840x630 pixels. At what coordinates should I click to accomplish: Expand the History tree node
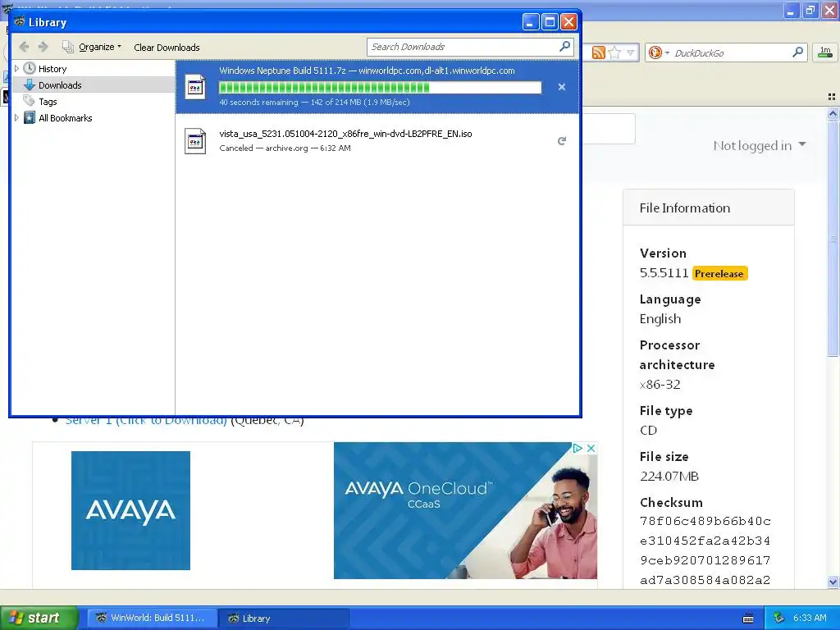pyautogui.click(x=16, y=69)
